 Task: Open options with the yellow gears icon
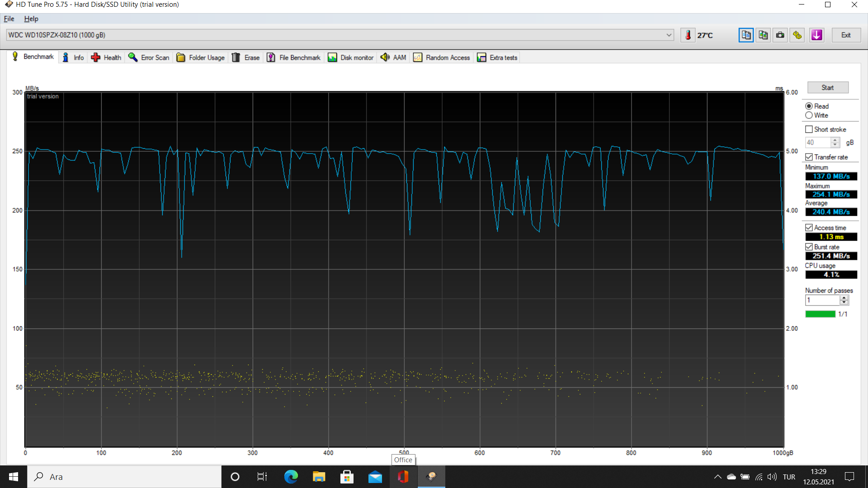797,35
